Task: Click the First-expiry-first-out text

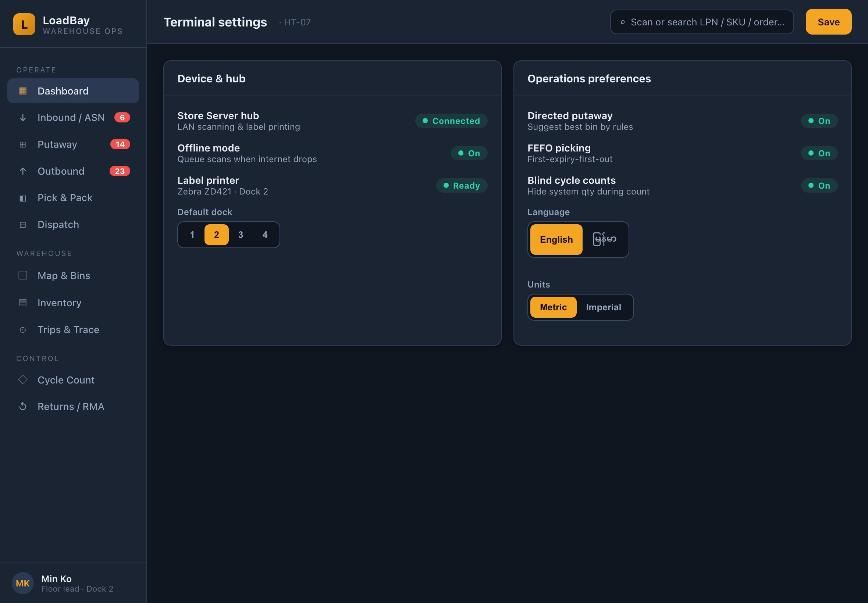Action: [570, 159]
